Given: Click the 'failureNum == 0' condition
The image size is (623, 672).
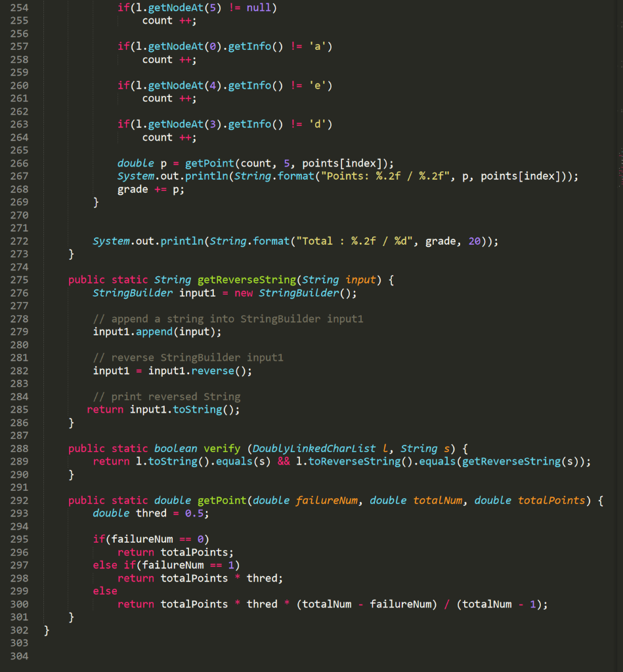Looking at the screenshot, I should click(158, 539).
